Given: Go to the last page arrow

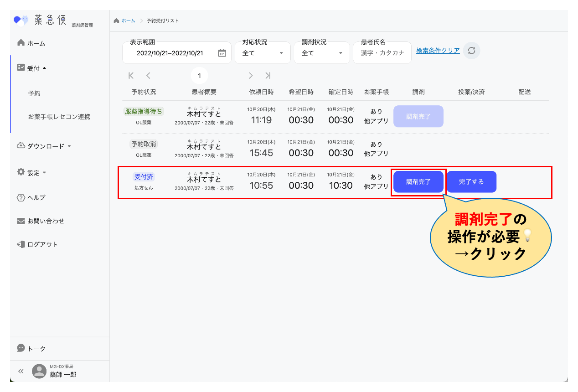Looking at the screenshot, I should (268, 76).
